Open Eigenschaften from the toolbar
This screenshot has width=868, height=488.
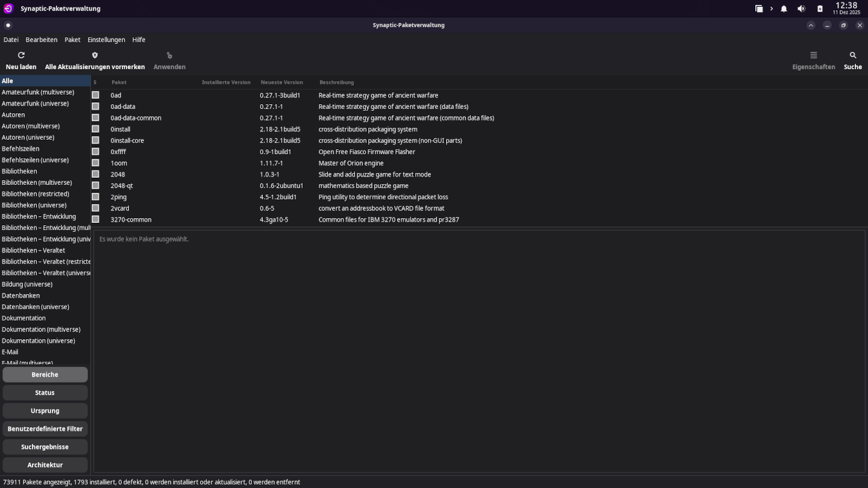[x=813, y=55]
